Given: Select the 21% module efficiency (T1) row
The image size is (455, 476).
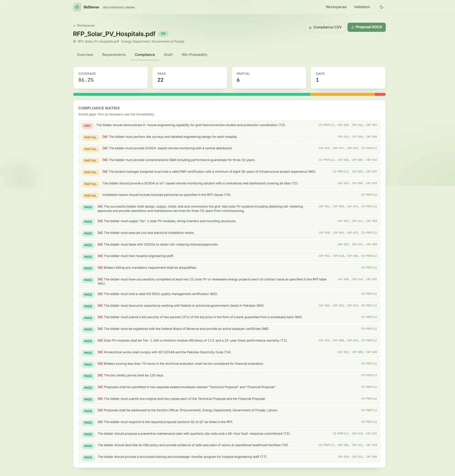Looking at the screenshot, I should (229, 341).
